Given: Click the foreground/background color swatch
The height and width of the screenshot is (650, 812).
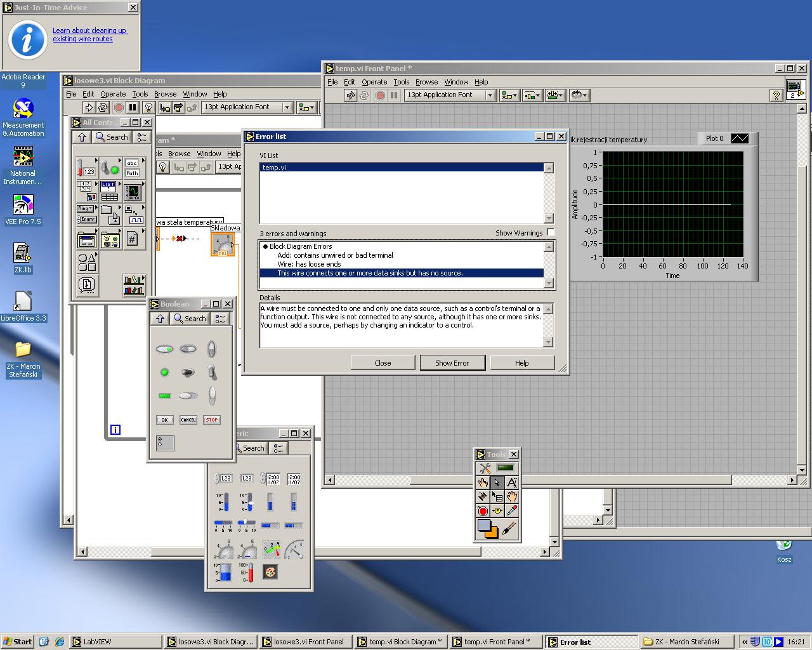Looking at the screenshot, I should tap(487, 528).
